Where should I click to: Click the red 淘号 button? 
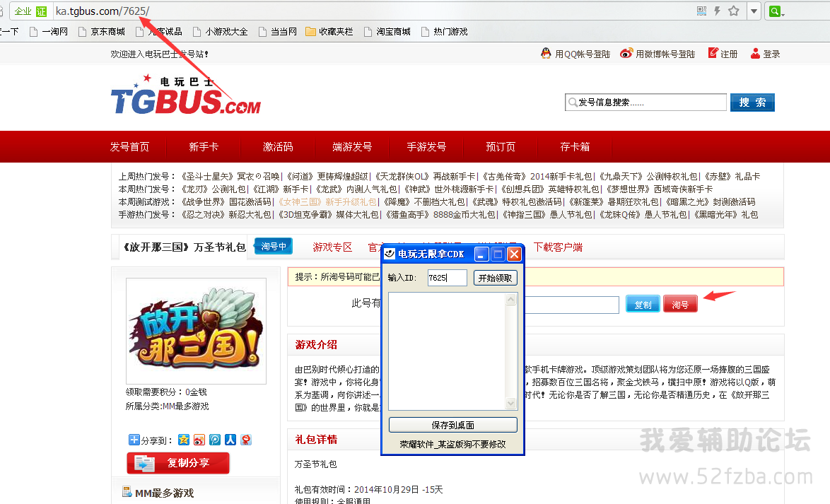pos(680,304)
